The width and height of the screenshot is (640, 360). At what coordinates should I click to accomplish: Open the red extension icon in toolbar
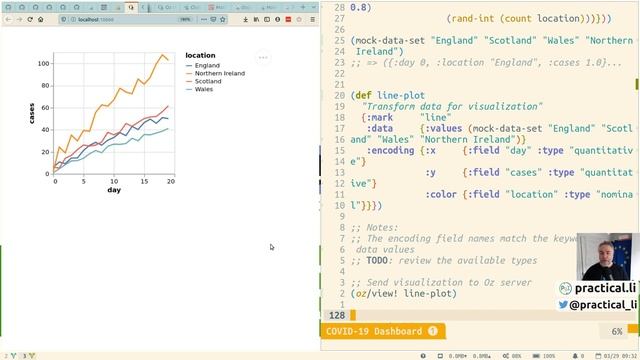pyautogui.click(x=288, y=19)
